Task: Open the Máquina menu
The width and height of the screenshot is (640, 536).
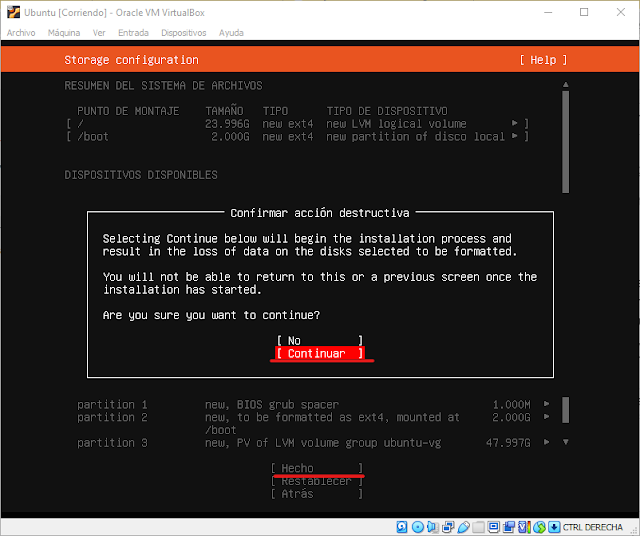Action: click(64, 33)
